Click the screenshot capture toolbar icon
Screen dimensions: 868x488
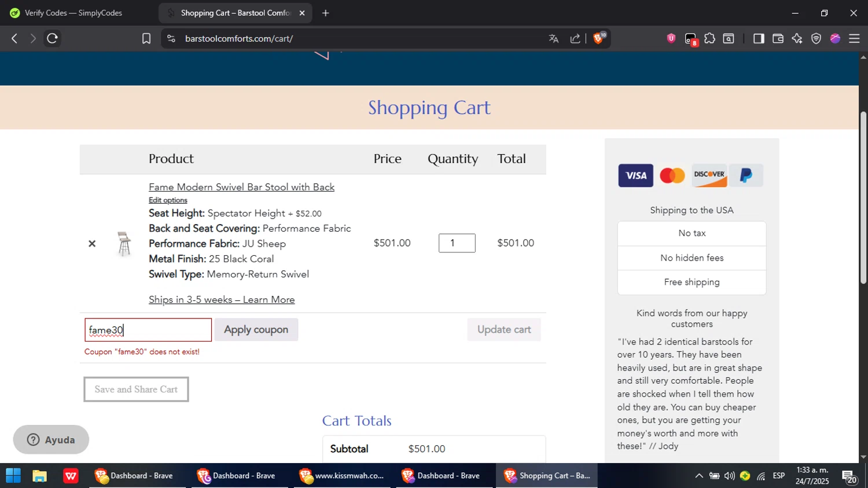729,39
